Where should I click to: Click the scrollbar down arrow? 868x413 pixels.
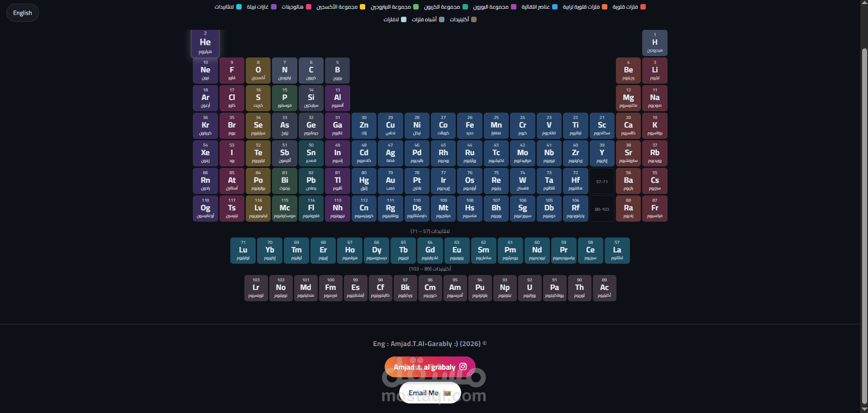[x=864, y=409]
